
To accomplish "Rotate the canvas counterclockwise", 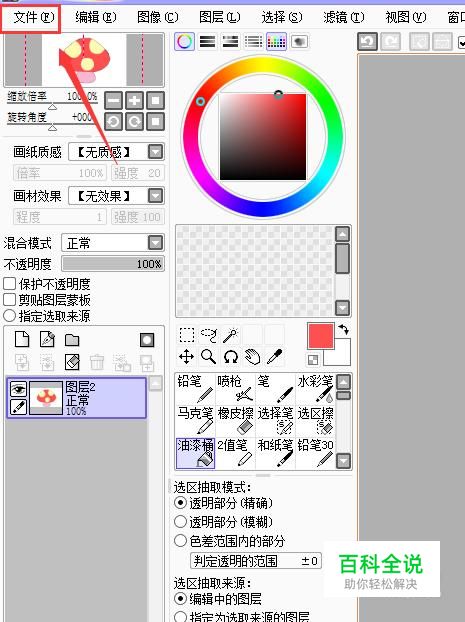I will (113, 121).
